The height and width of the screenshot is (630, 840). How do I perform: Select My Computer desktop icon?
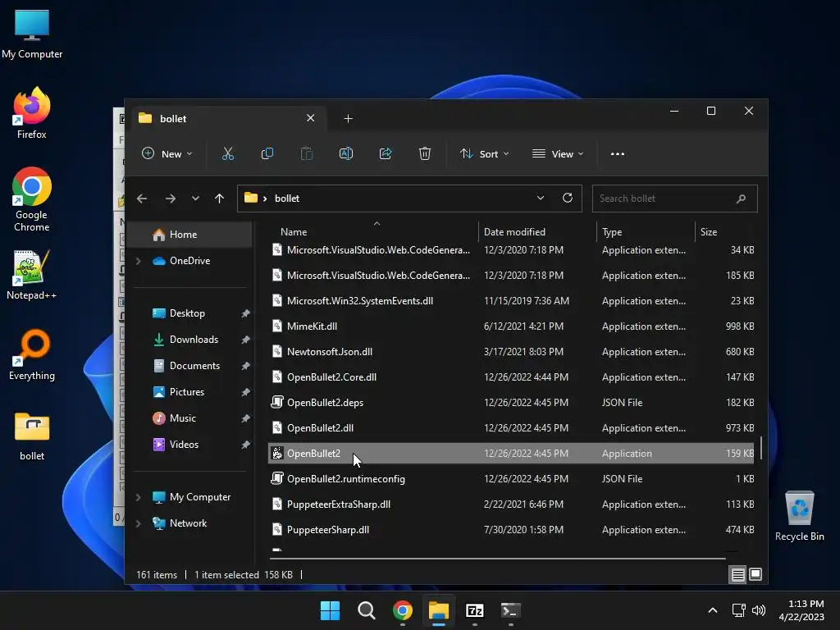point(32,34)
